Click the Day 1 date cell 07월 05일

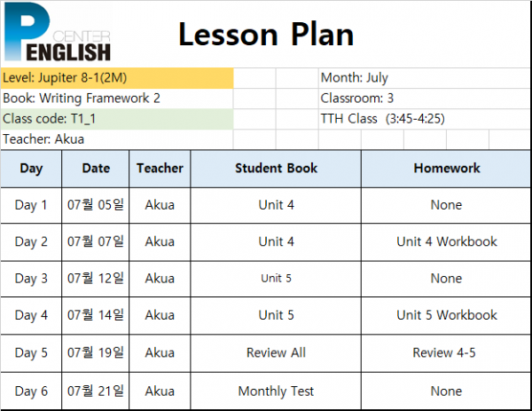[96, 205]
